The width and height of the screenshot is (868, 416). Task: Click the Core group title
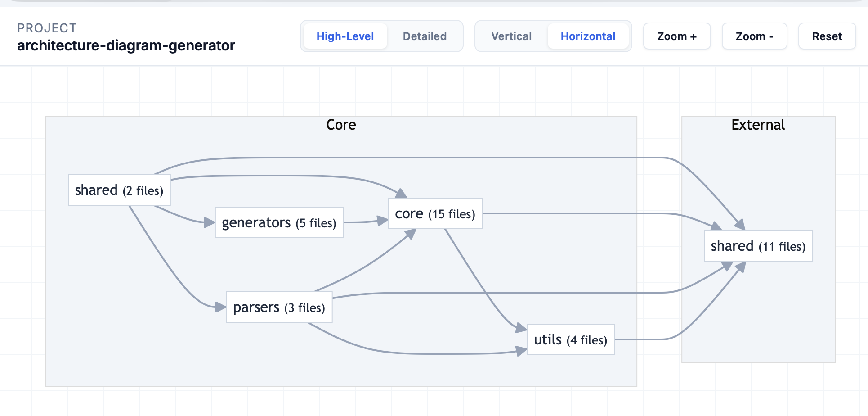tap(341, 125)
